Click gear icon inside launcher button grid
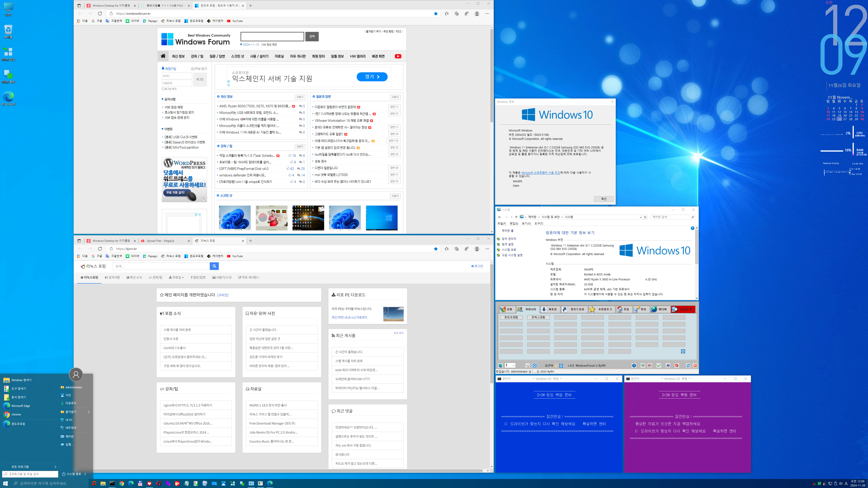868x488 pixels. [x=683, y=351]
